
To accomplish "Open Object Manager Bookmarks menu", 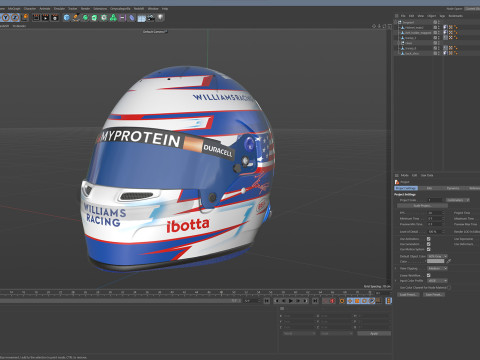I will [456, 16].
